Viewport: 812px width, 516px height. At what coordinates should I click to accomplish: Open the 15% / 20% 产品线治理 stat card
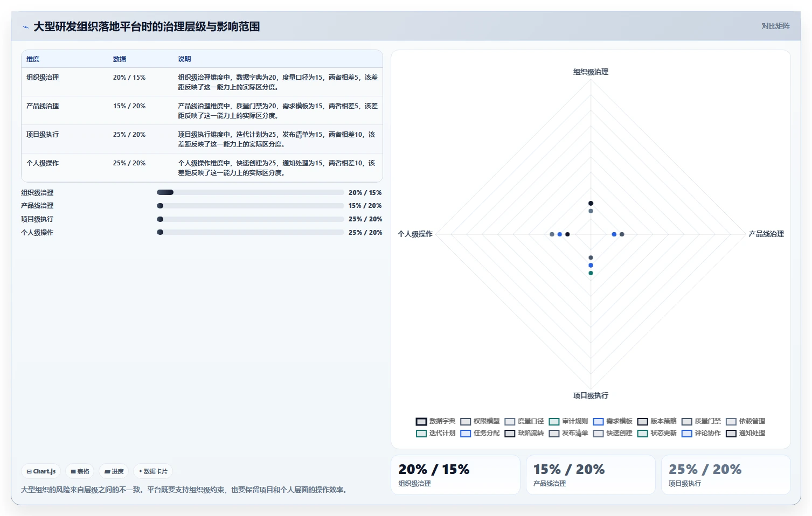tap(591, 475)
